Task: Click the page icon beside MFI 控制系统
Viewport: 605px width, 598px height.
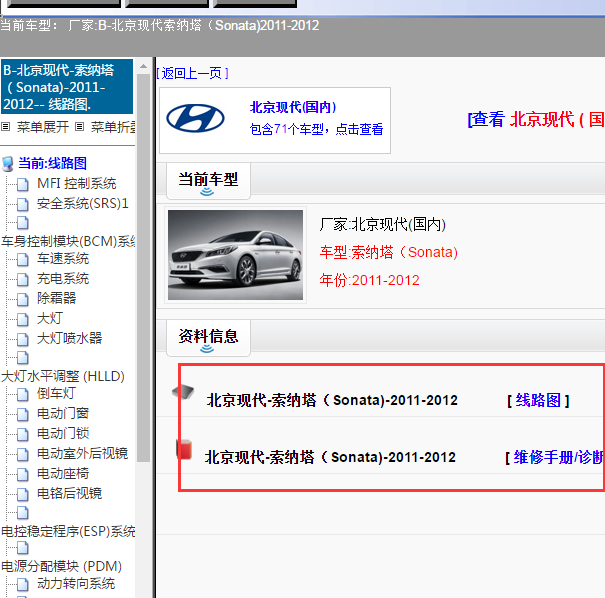Action: point(22,184)
